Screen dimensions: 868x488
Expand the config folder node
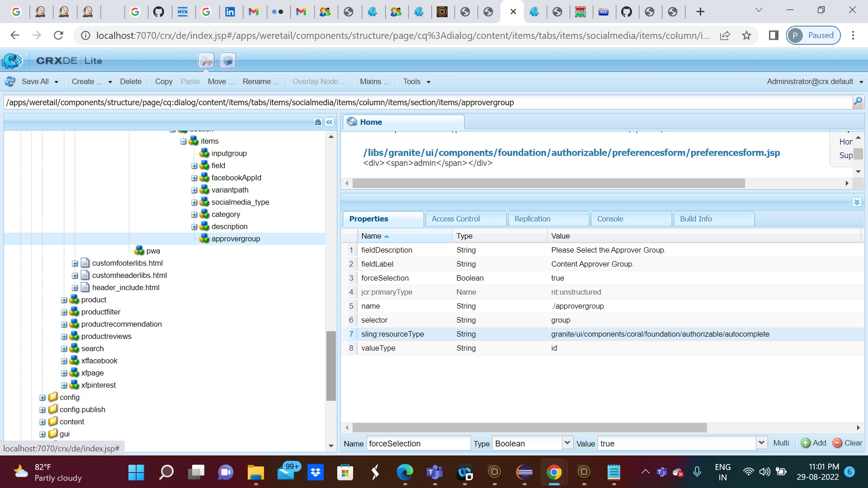pyautogui.click(x=42, y=398)
